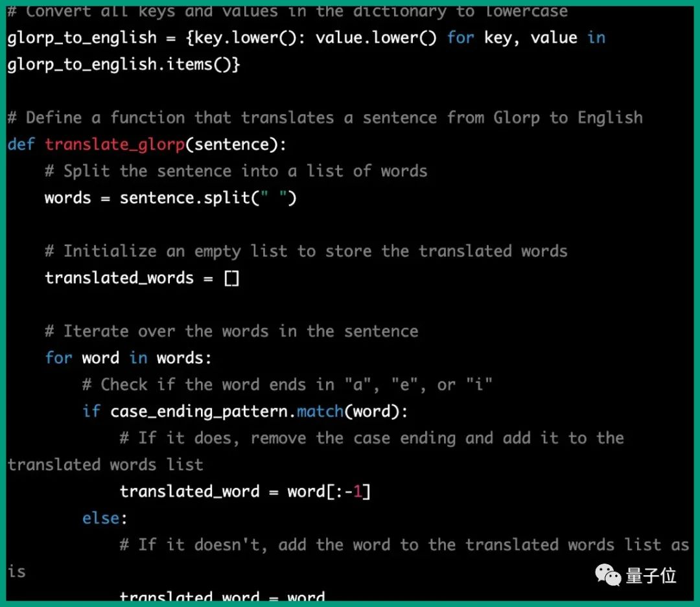Click the WeChat logo in the watermark
Image resolution: width=700 pixels, height=607 pixels.
click(607, 574)
